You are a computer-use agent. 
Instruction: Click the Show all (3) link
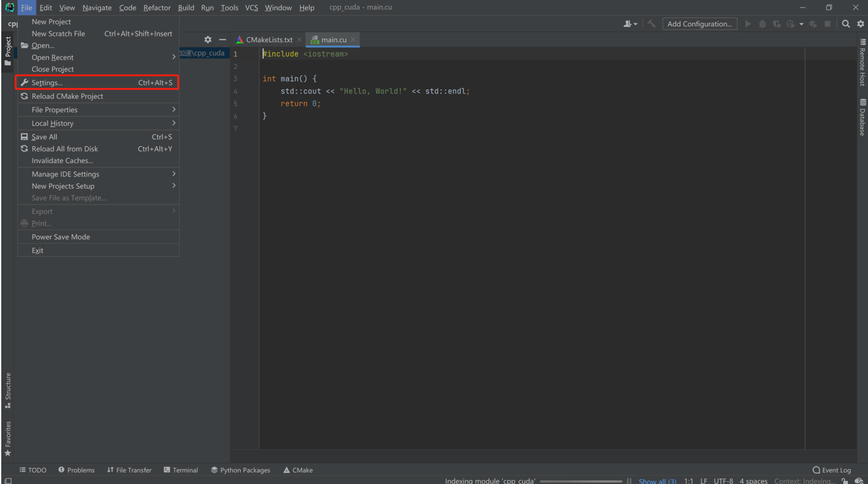[x=657, y=481]
